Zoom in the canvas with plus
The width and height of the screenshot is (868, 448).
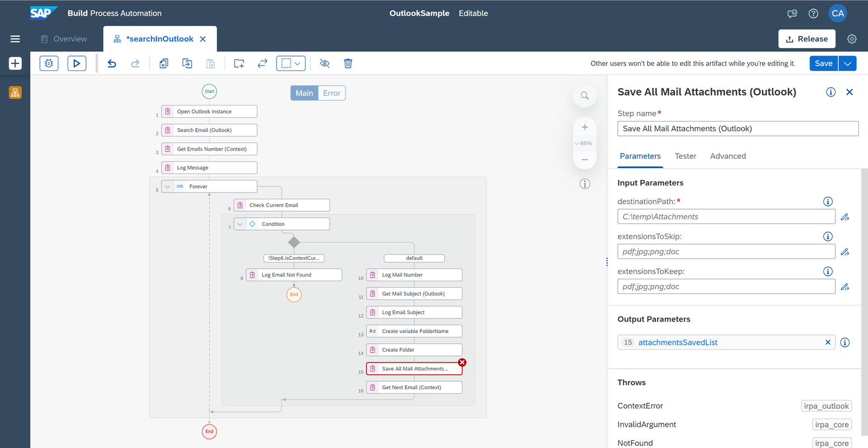tap(585, 127)
